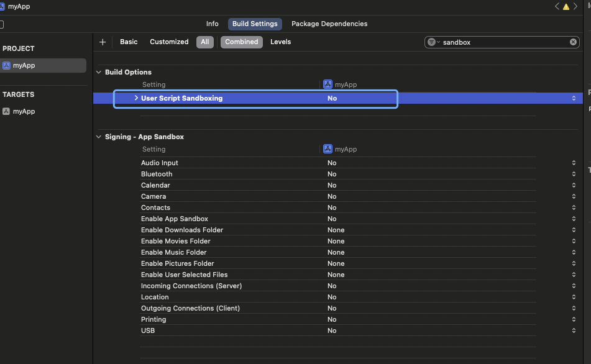
Task: Select the Contacts setting name
Action: pyautogui.click(x=155, y=207)
